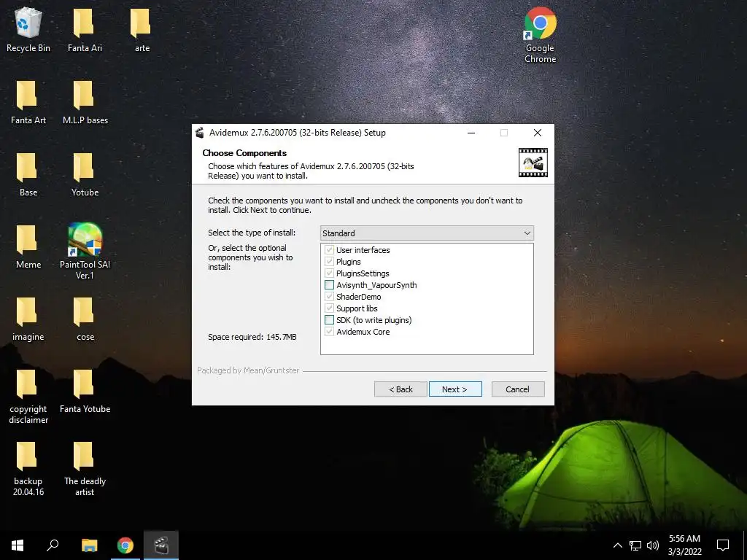
Task: Show hidden system tray icons
Action: (x=617, y=545)
